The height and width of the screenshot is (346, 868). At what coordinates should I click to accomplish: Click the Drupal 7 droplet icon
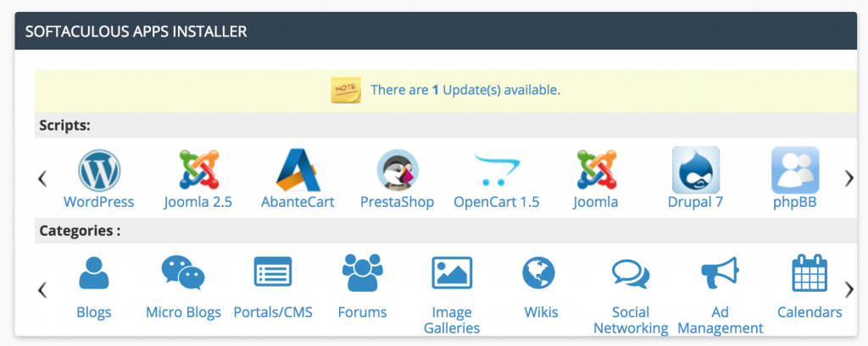coord(696,170)
